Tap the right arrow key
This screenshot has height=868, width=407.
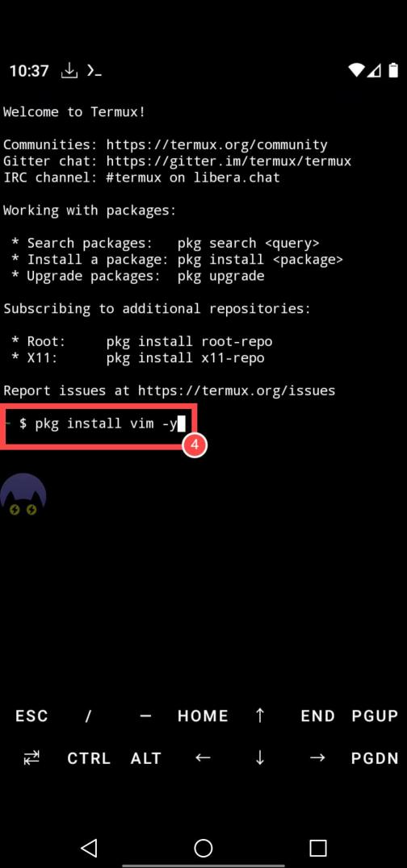pyautogui.click(x=317, y=757)
